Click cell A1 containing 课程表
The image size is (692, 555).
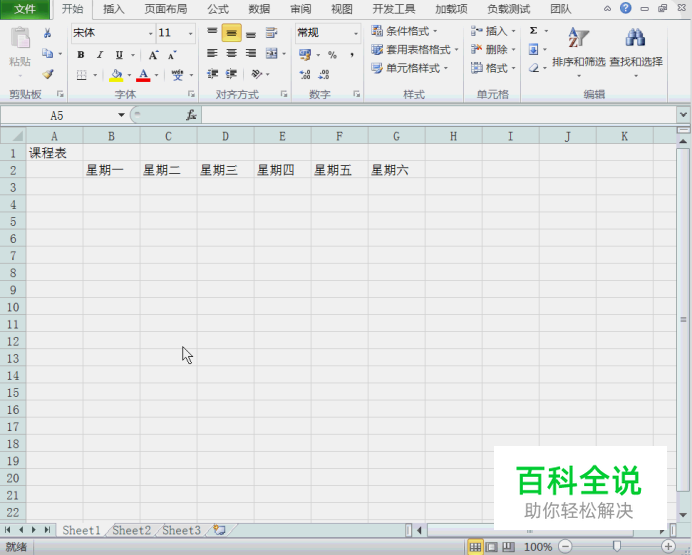pyautogui.click(x=54, y=153)
